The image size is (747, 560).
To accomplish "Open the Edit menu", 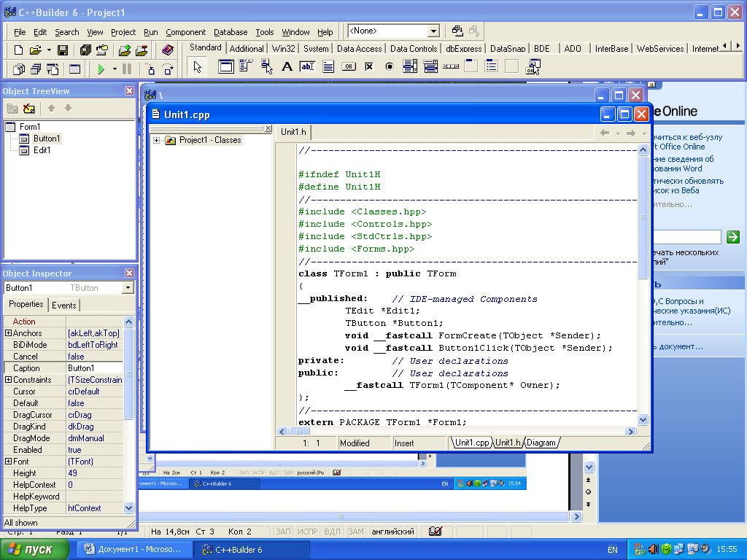I will coord(40,32).
